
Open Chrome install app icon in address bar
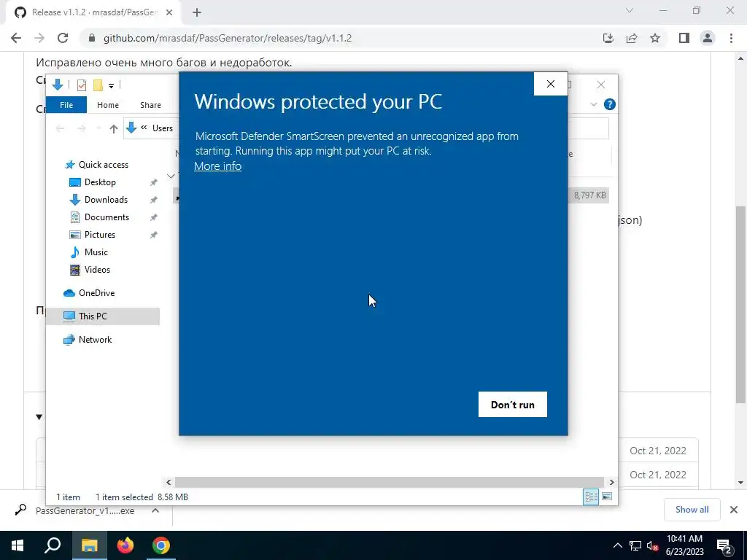[608, 38]
